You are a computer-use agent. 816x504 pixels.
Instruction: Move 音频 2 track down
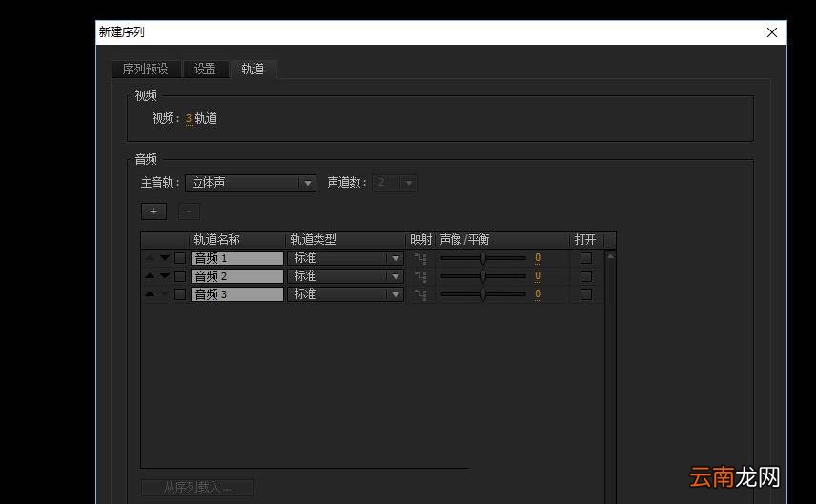[x=165, y=275]
